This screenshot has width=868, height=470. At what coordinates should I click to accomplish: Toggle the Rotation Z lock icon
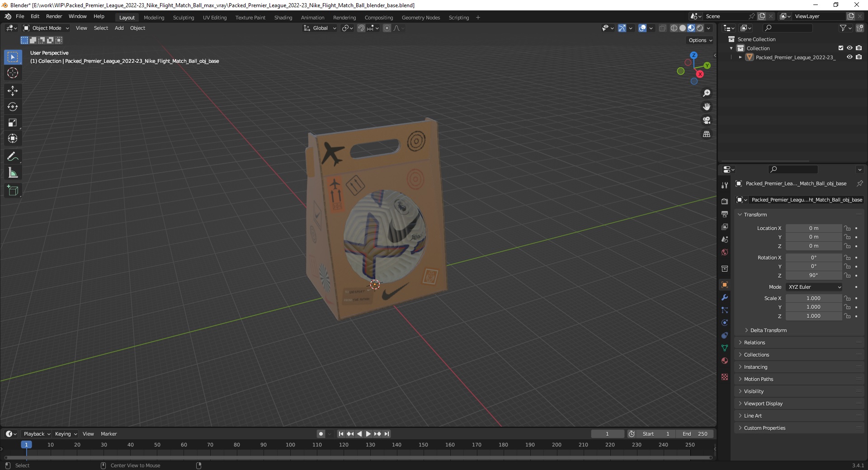[848, 275]
